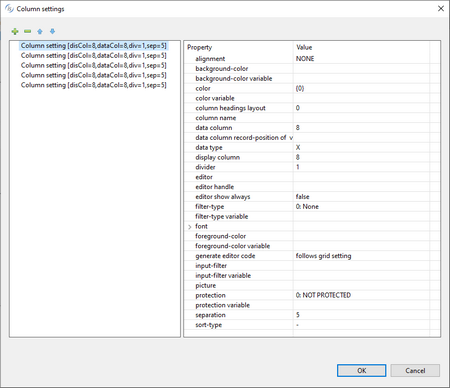Click the application icon in the title bar
Viewport: 450px width, 388px height.
pos(9,9)
